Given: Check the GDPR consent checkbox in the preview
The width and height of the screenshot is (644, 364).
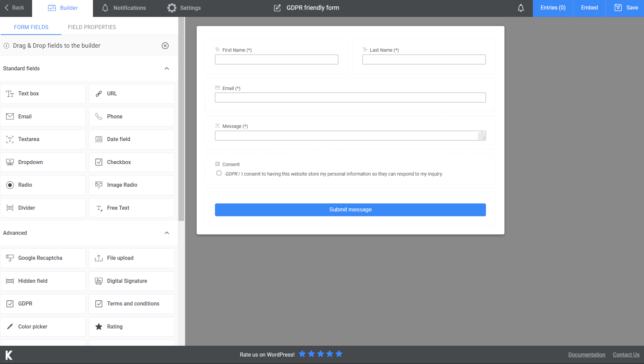Looking at the screenshot, I should pos(219,173).
